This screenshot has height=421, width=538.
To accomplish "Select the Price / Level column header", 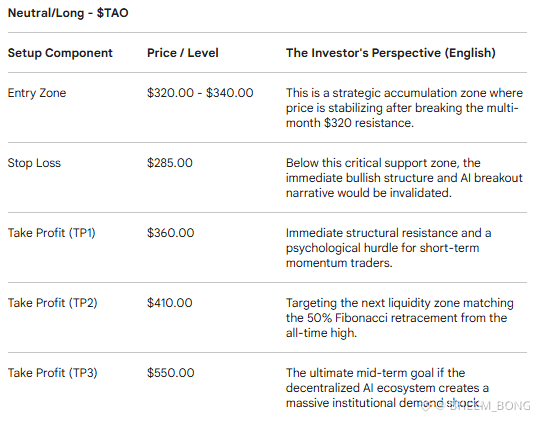I will [183, 53].
